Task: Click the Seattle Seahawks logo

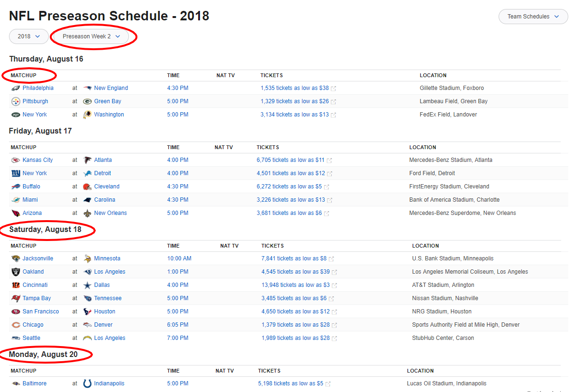Action: click(x=16, y=338)
